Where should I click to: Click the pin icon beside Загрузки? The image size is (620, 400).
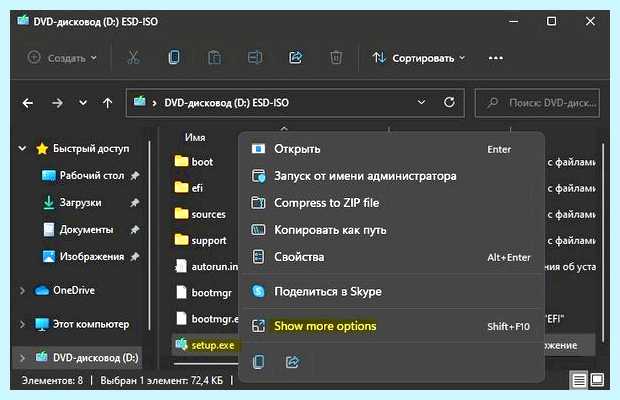point(135,203)
